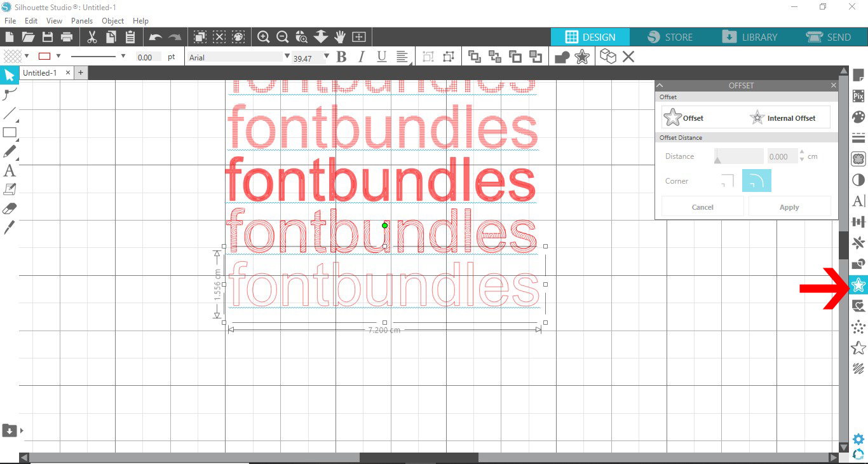This screenshot has width=868, height=464.
Task: Click the Select All icon
Action: [200, 37]
